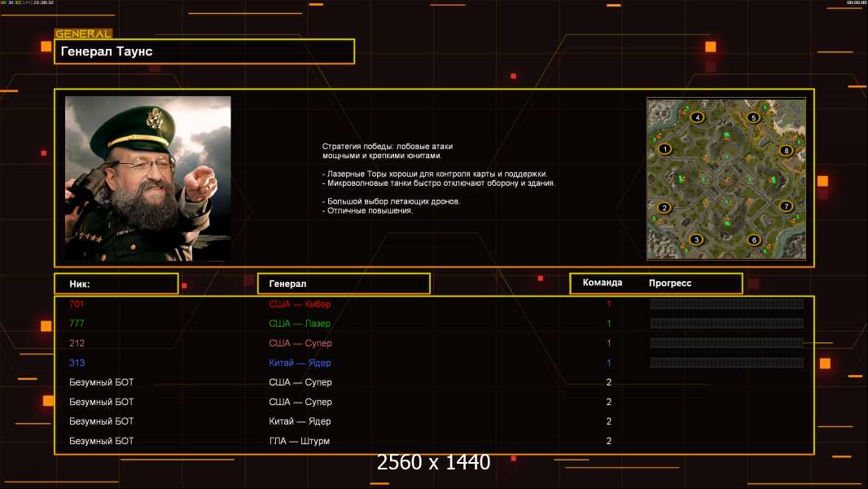Select start position 6 marker on map
868x489 pixels.
754,240
